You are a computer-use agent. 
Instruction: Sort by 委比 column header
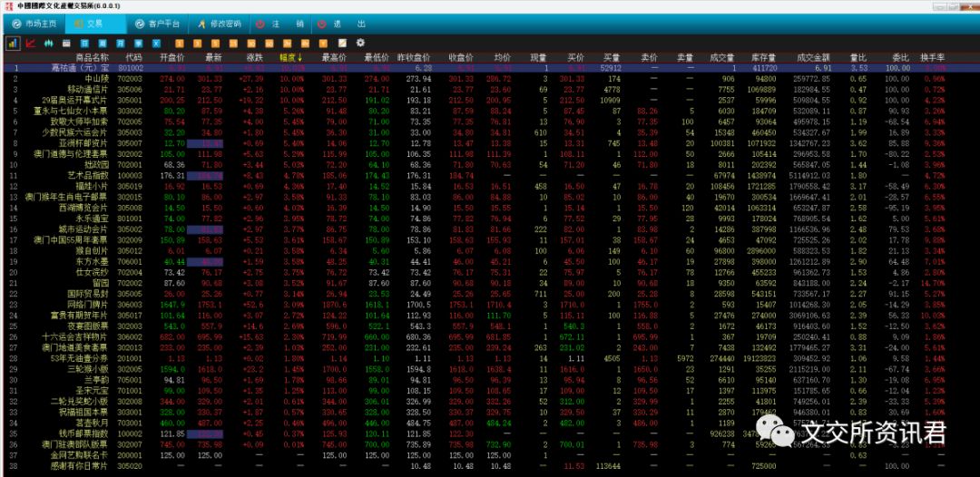(x=900, y=57)
